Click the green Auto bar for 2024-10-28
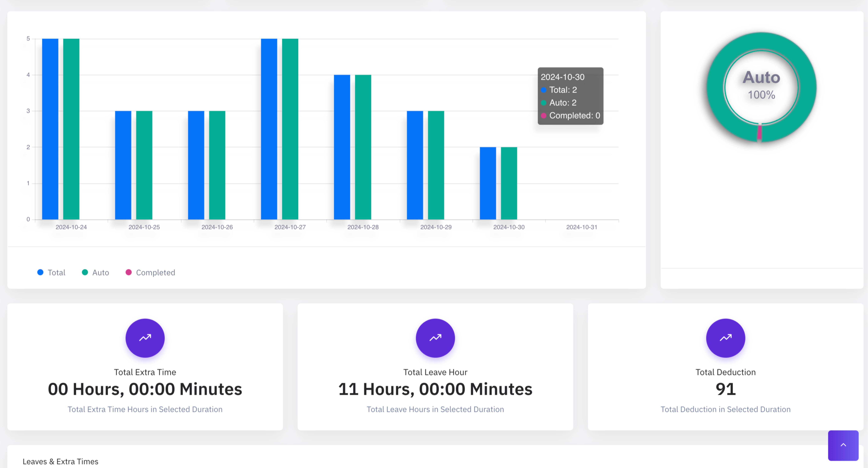Viewport: 868px width, 468px height. point(363,147)
